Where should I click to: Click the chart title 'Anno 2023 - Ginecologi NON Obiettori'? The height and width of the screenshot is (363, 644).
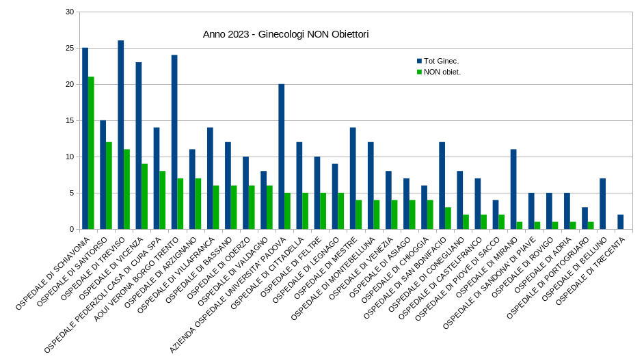(286, 34)
